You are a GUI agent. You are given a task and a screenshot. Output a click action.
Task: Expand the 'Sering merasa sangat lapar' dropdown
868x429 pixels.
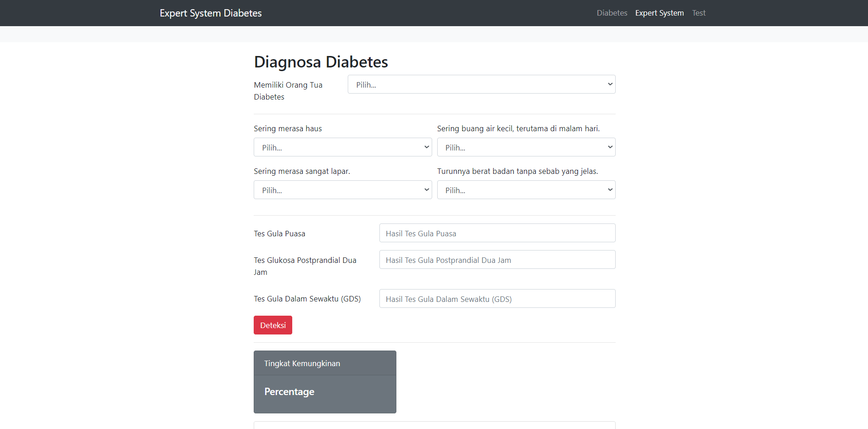click(342, 190)
